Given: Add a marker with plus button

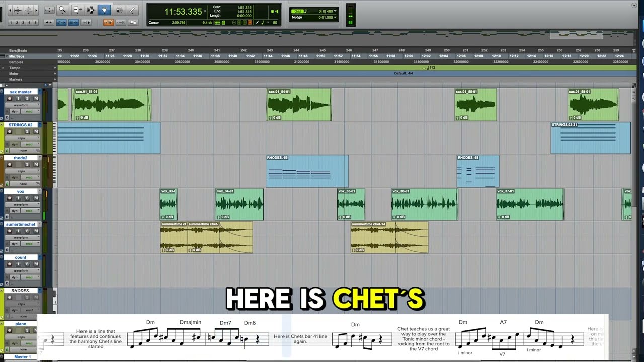Looking at the screenshot, I should pyautogui.click(x=55, y=79).
